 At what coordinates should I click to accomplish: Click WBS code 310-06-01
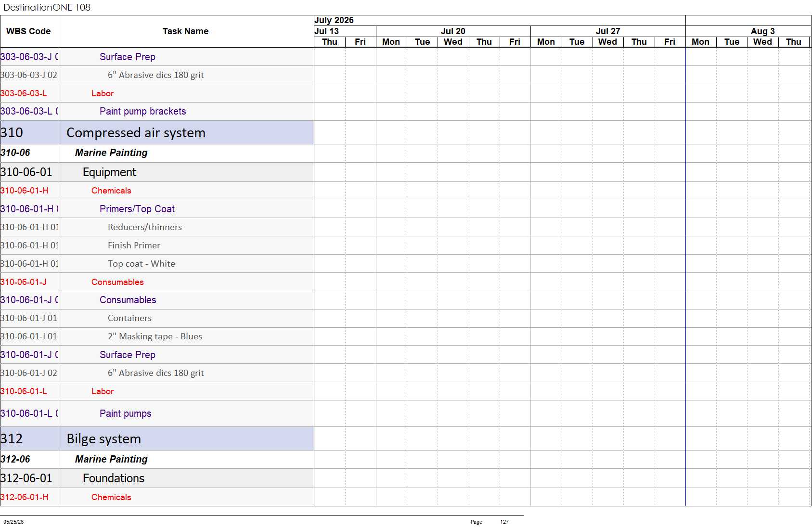pyautogui.click(x=26, y=172)
